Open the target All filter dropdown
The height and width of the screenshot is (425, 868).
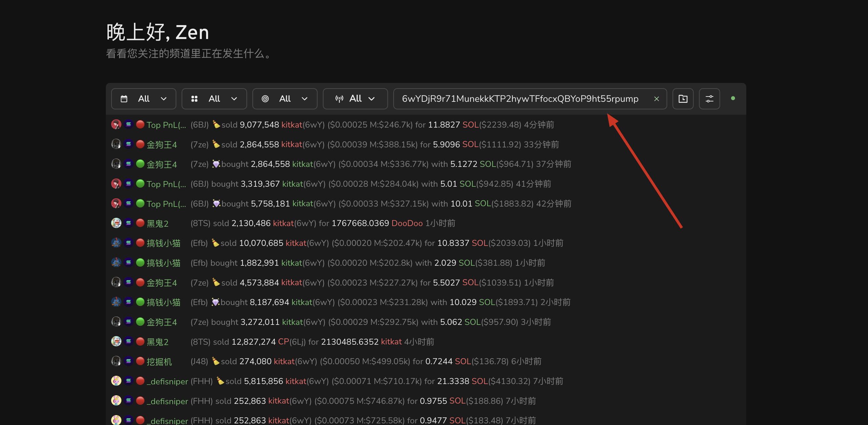point(284,99)
